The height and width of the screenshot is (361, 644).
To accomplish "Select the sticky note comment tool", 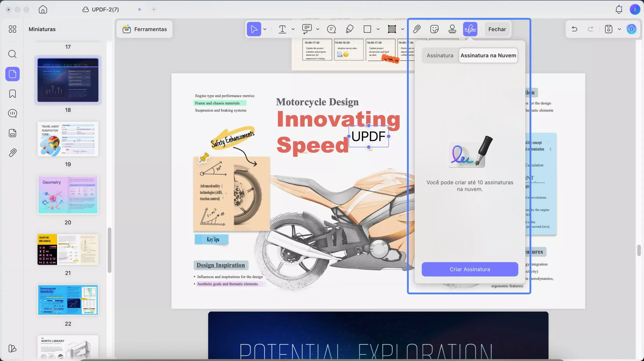I will [x=331, y=29].
